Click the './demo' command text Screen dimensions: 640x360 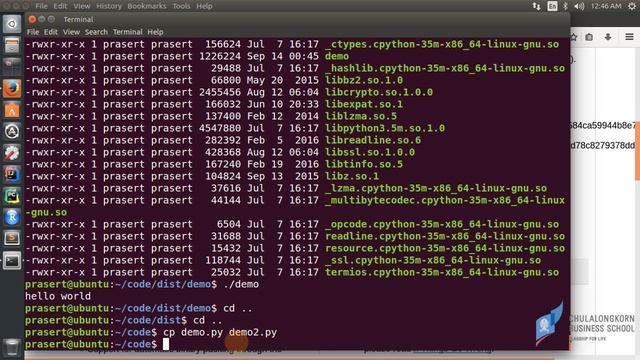click(241, 284)
